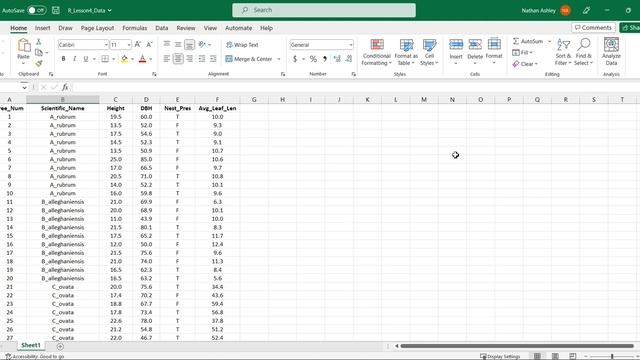Switch to Page Break Preview in the status bar
The image size is (640, 360).
pyautogui.click(x=573, y=356)
